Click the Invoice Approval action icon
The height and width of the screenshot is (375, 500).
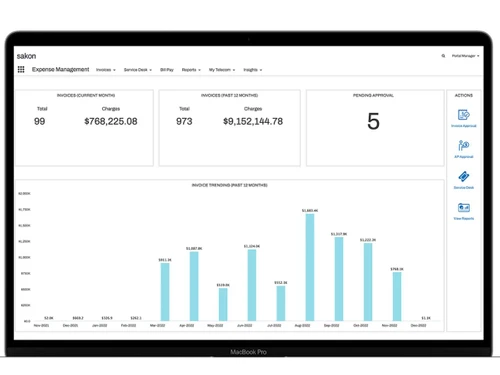pyautogui.click(x=464, y=115)
